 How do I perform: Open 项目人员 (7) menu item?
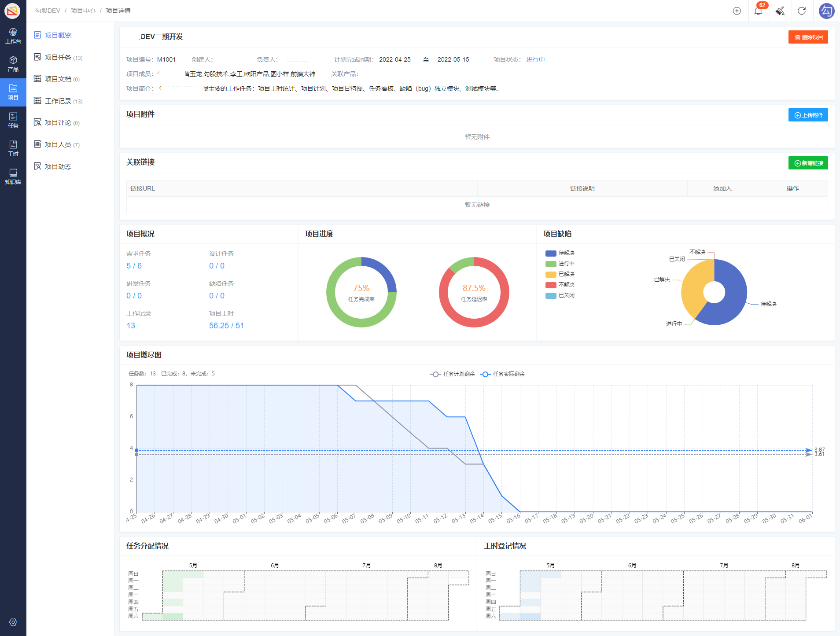pos(57,144)
